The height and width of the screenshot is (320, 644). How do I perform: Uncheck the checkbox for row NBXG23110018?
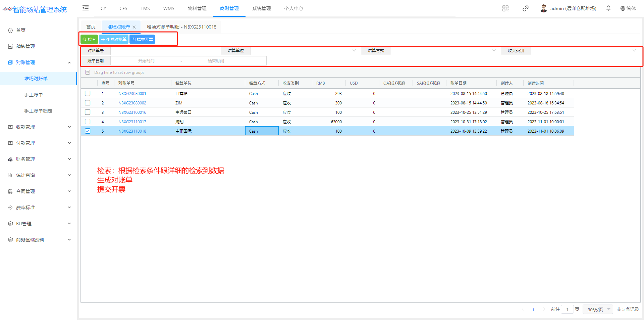click(88, 131)
